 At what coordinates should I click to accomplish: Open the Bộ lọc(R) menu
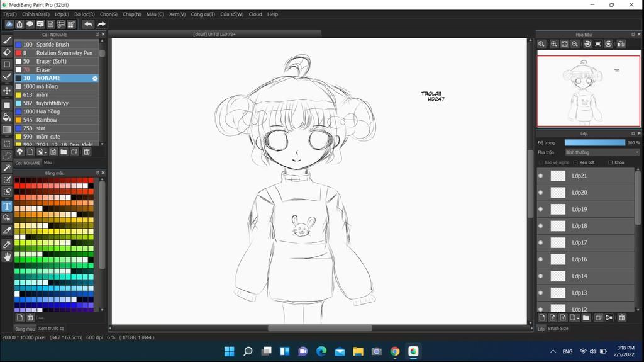tap(85, 14)
